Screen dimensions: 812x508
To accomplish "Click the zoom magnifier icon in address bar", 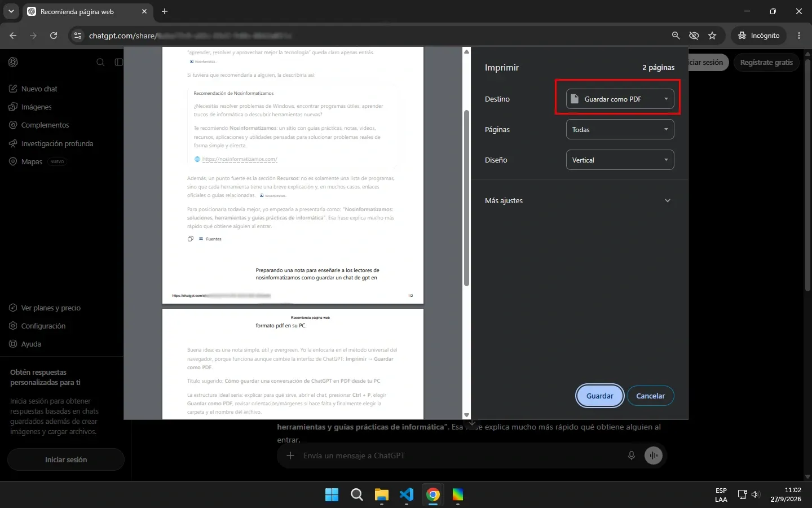I will [676, 36].
